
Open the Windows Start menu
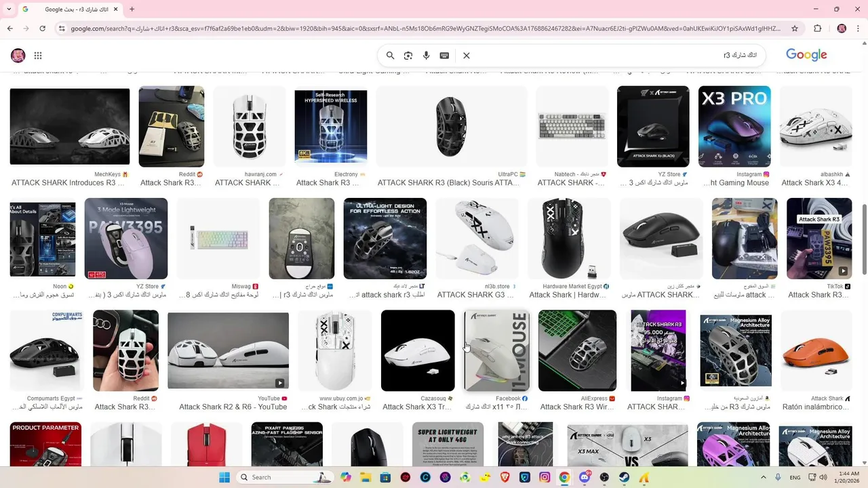click(x=224, y=477)
